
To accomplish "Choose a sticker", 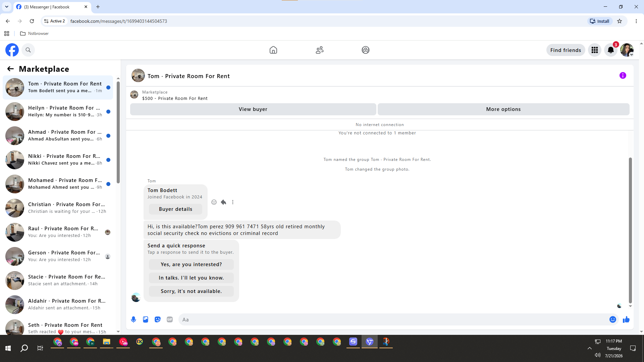I will click(158, 319).
